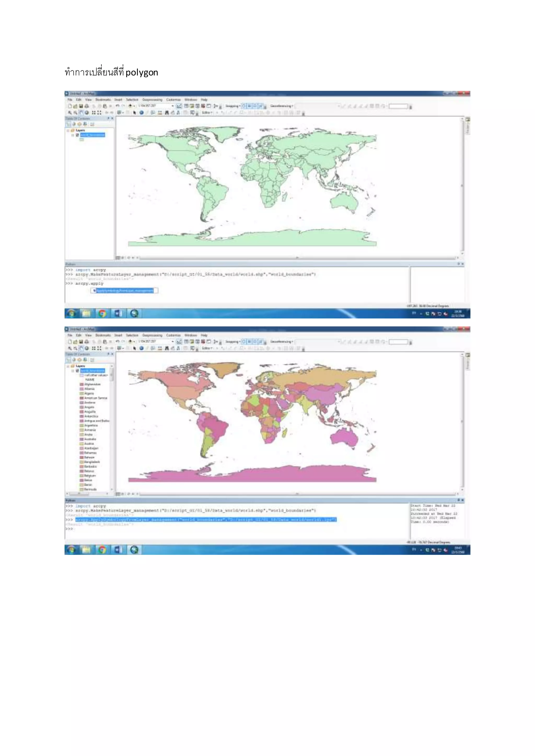The width and height of the screenshot is (535, 756).
Task: Collapse the Layers group in lower table of contents
Action: [x=68, y=366]
